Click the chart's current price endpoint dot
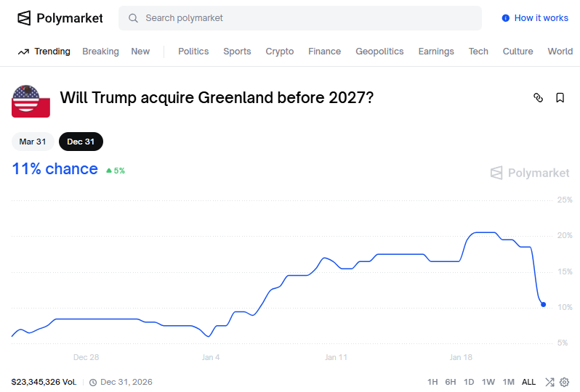Image resolution: width=580 pixels, height=392 pixels. (x=544, y=304)
